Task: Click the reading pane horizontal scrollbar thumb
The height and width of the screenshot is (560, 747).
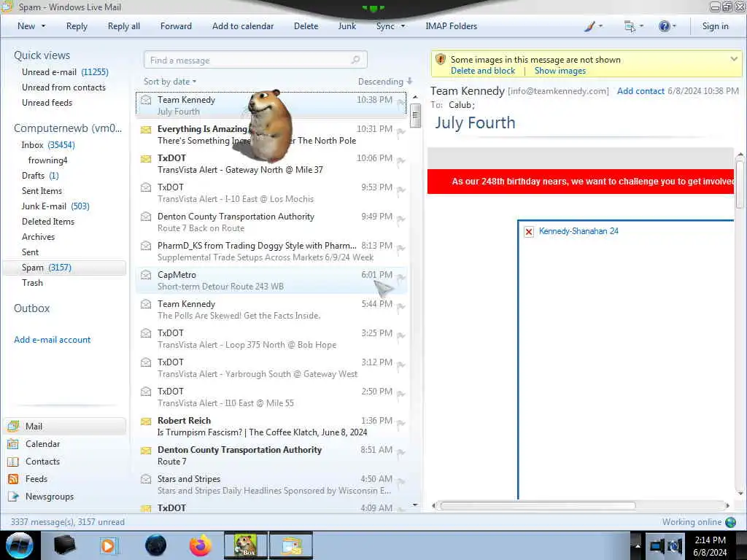Action: pos(538,505)
